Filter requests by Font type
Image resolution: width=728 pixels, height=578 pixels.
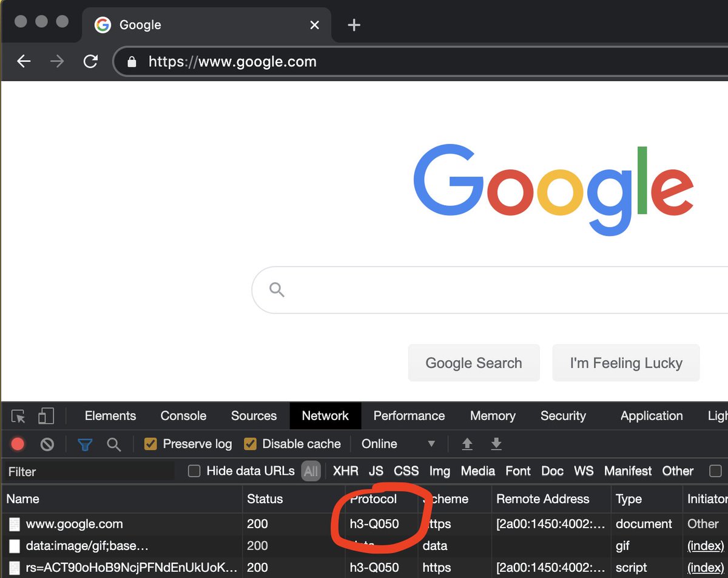coord(518,471)
